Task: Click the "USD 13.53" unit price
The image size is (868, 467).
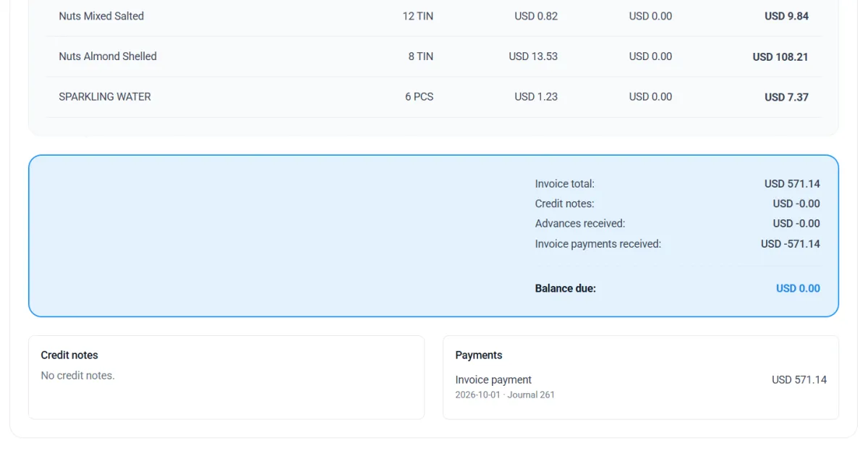Action: coord(533,56)
